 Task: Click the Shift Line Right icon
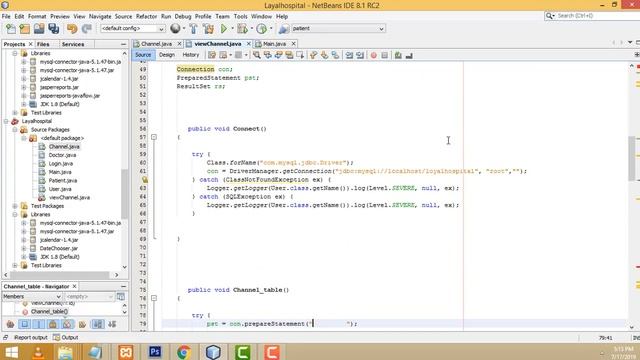coord(360,55)
